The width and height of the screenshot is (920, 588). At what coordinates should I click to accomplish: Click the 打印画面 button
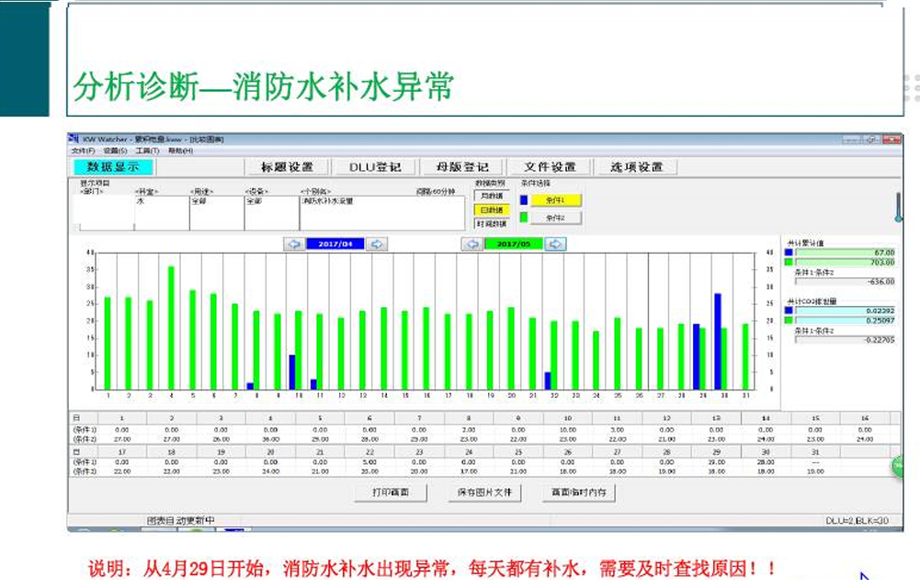coord(391,492)
